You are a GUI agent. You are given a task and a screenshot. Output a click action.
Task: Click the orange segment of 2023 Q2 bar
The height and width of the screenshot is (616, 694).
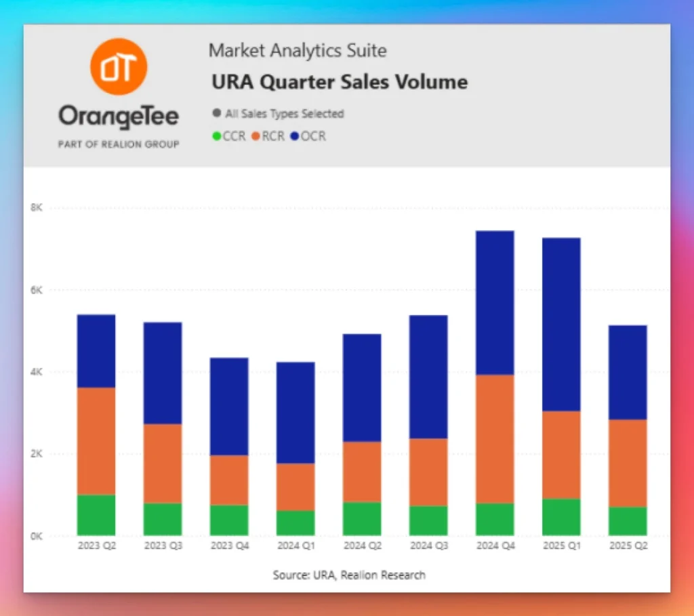coord(96,440)
